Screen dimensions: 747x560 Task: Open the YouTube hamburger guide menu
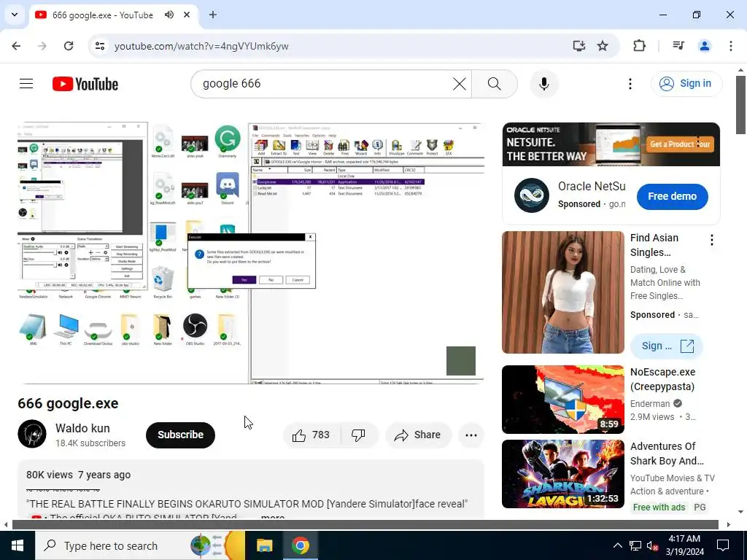click(26, 84)
